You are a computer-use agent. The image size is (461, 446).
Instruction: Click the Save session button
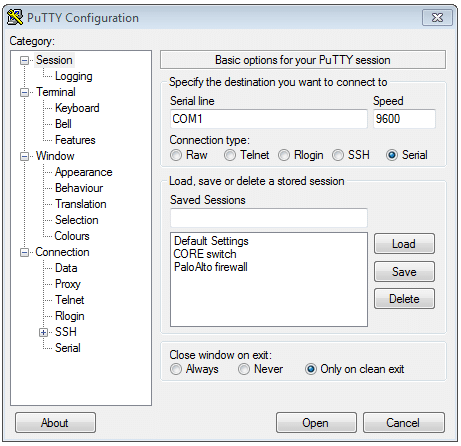pos(404,271)
